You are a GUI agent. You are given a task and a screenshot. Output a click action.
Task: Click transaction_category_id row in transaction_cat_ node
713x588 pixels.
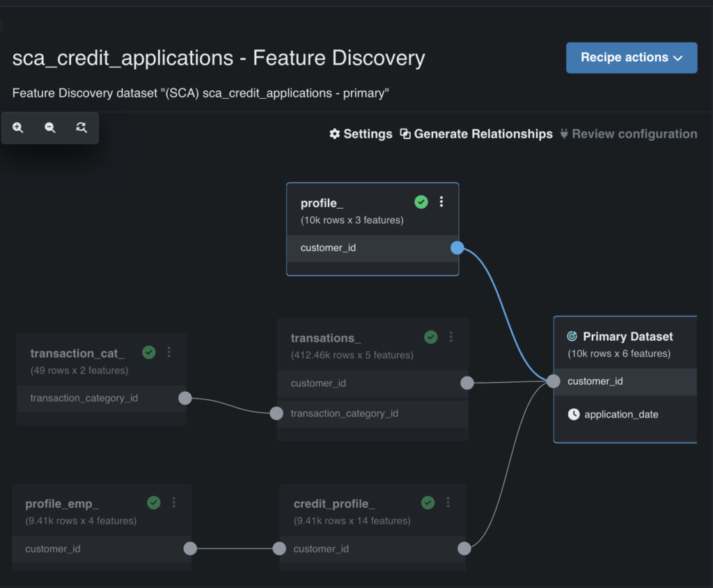point(101,399)
